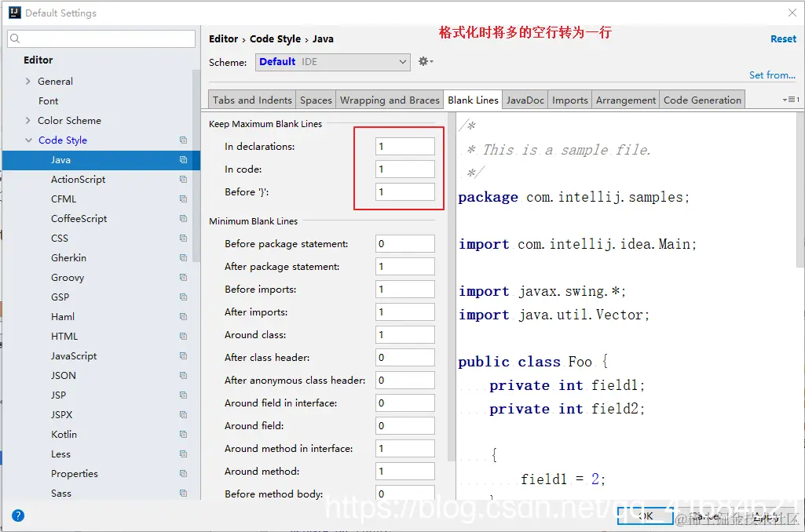Image resolution: width=805 pixels, height=532 pixels.
Task: Click the Before package statement field
Action: click(x=405, y=244)
